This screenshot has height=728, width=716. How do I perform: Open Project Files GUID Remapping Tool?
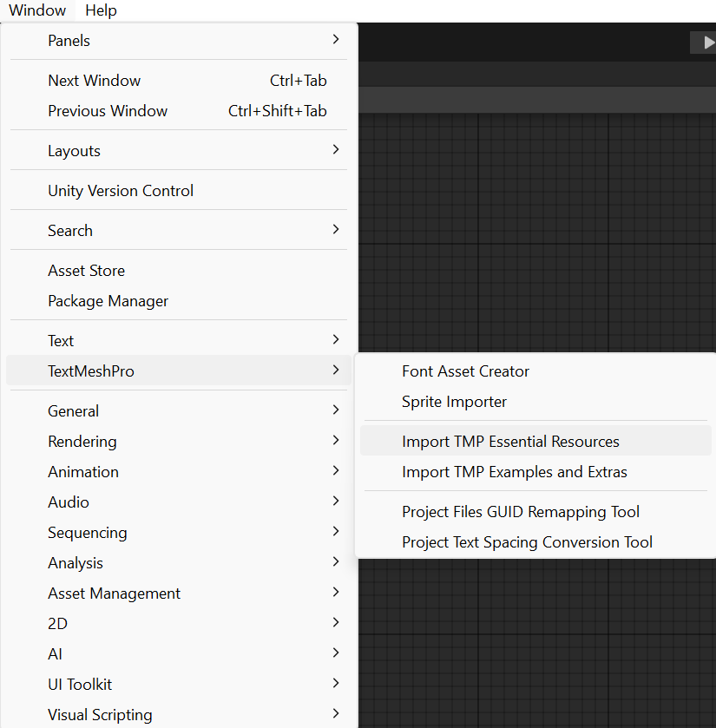pyautogui.click(x=521, y=512)
